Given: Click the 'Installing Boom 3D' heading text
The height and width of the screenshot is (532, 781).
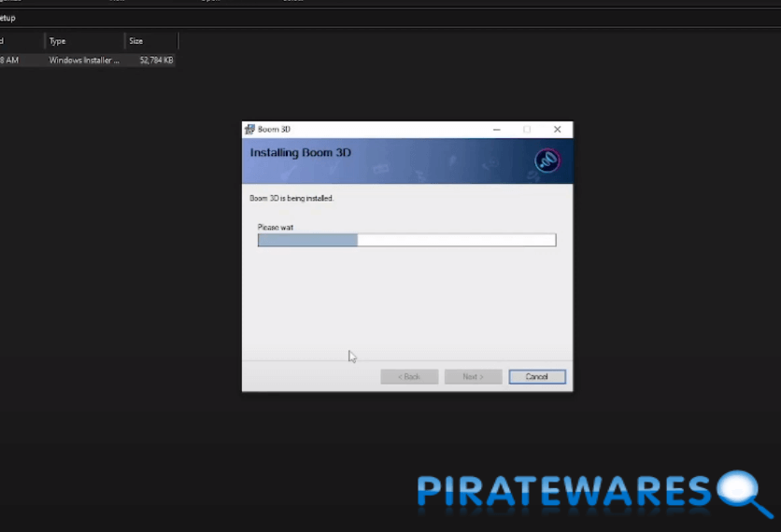Looking at the screenshot, I should click(300, 153).
